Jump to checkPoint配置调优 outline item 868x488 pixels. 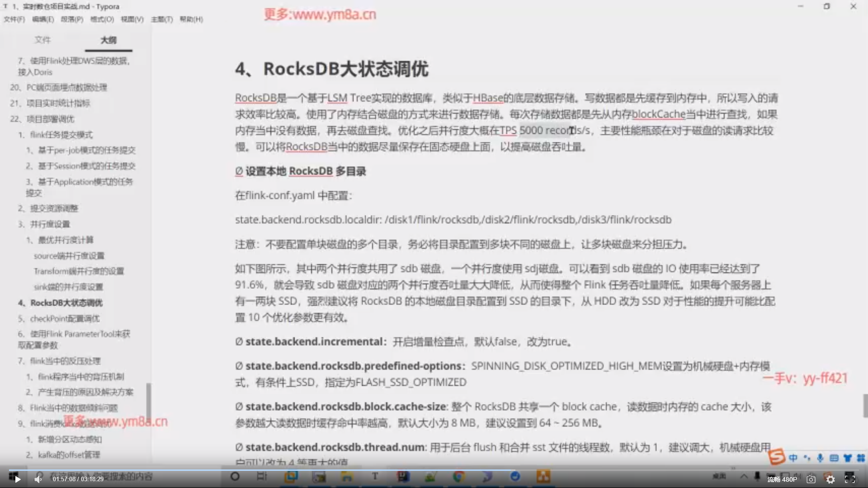[x=65, y=319]
